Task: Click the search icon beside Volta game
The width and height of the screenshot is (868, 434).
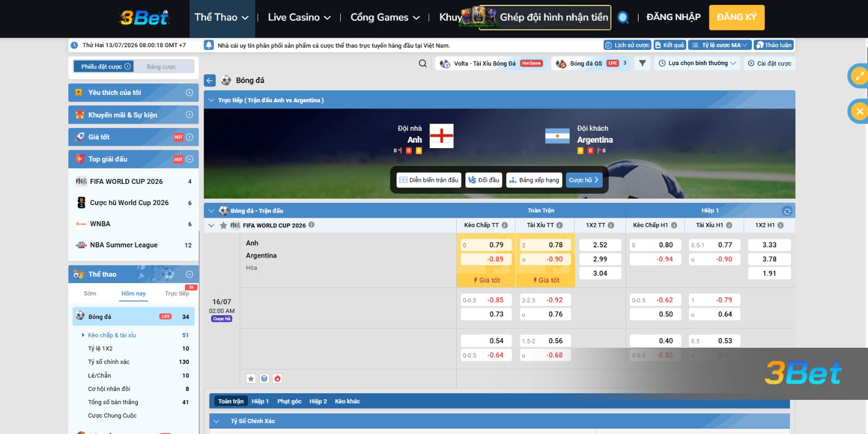Action: (423, 63)
